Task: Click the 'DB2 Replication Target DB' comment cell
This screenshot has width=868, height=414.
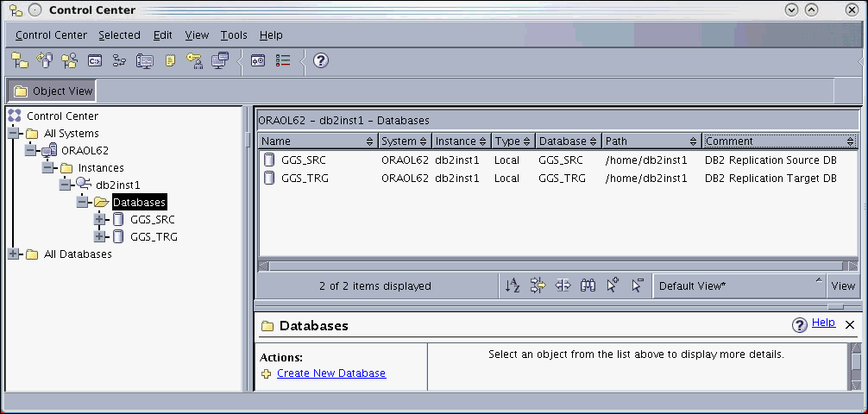Action: coord(771,179)
